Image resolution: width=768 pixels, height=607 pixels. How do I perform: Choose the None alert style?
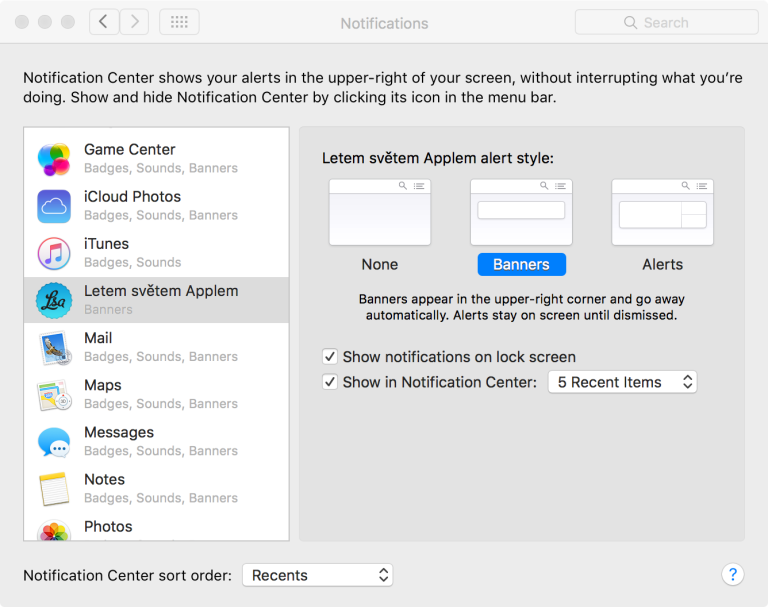click(380, 213)
